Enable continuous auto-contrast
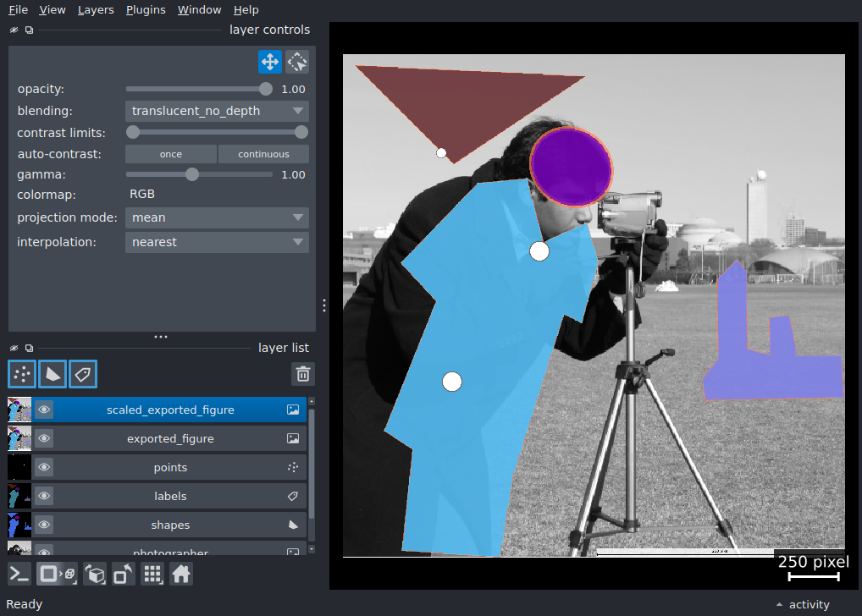The width and height of the screenshot is (862, 616). [263, 154]
